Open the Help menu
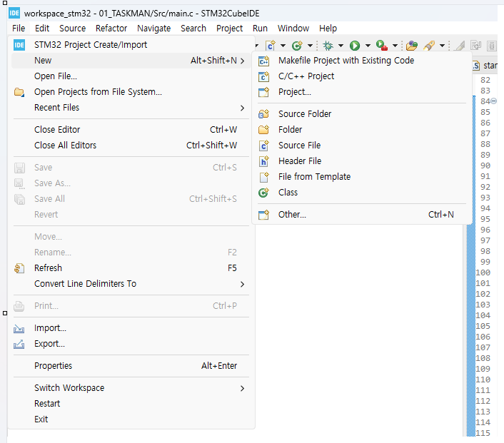Screen dimensions: 504x443 pyautogui.click(x=328, y=29)
